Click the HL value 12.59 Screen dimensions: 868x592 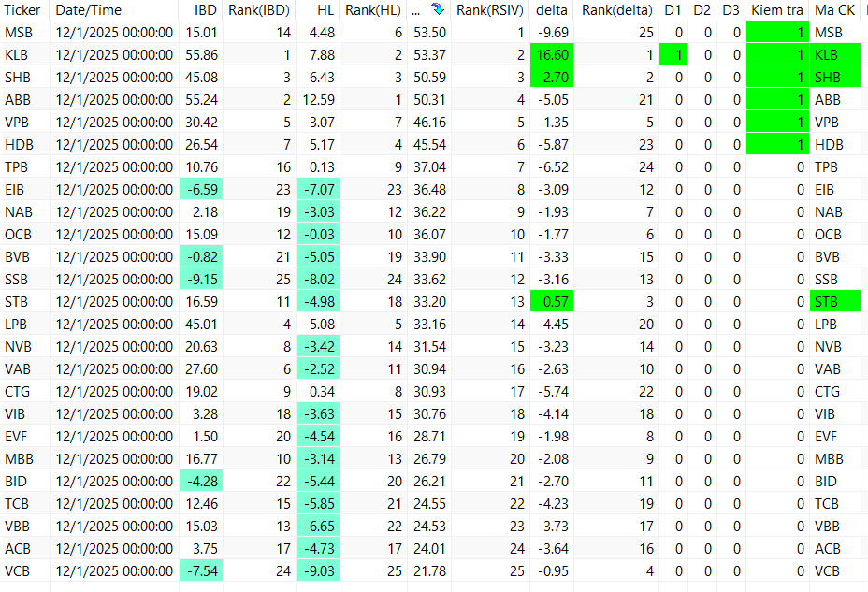tap(319, 100)
